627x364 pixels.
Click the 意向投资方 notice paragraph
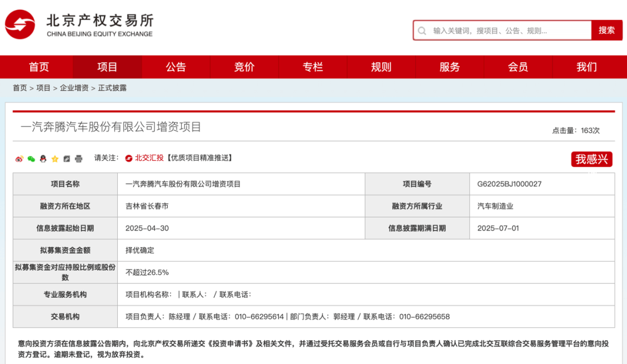313,349
